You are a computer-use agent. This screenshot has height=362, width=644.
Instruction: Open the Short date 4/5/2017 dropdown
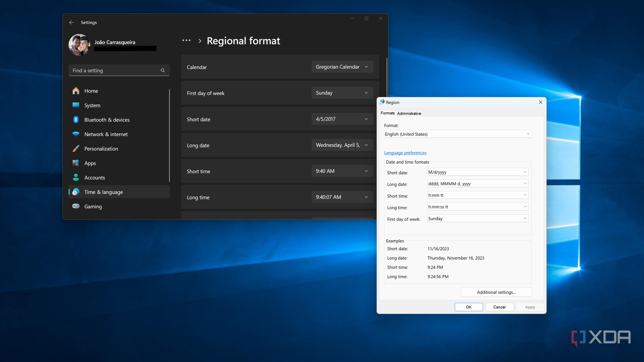coord(342,119)
